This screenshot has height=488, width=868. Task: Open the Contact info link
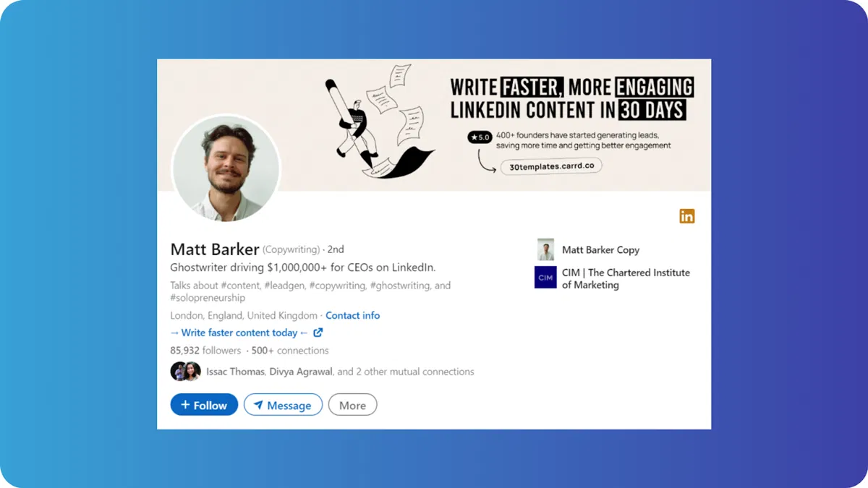tap(352, 315)
